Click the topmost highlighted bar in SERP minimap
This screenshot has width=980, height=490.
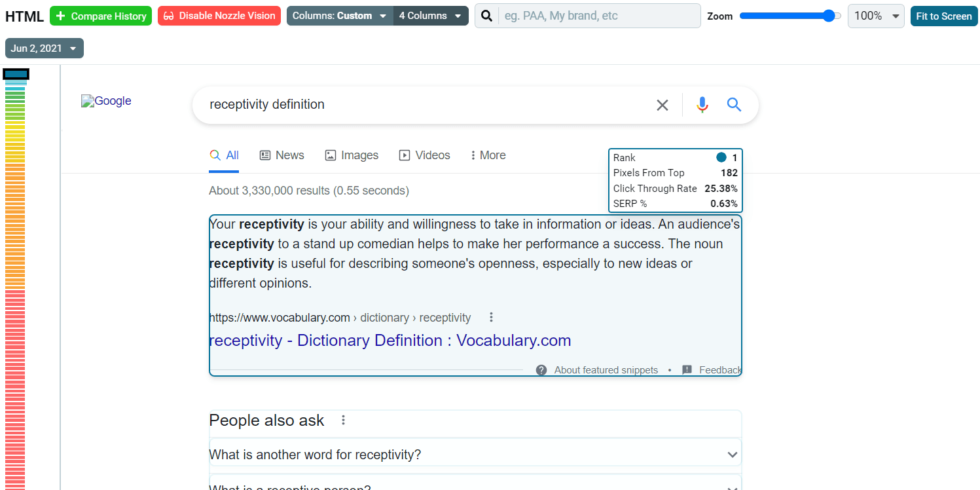pos(16,74)
